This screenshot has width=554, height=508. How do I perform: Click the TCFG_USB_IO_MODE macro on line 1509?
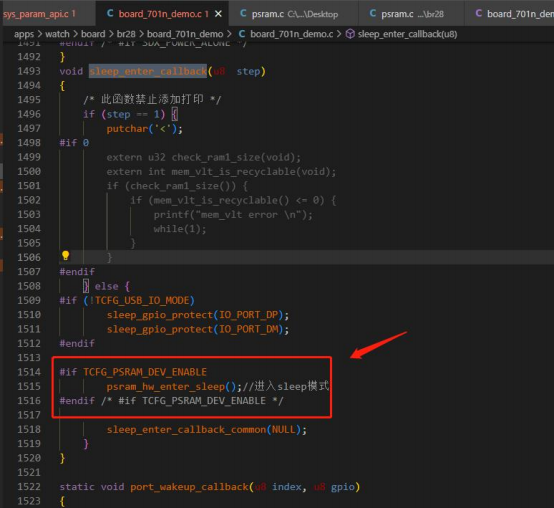click(142, 301)
